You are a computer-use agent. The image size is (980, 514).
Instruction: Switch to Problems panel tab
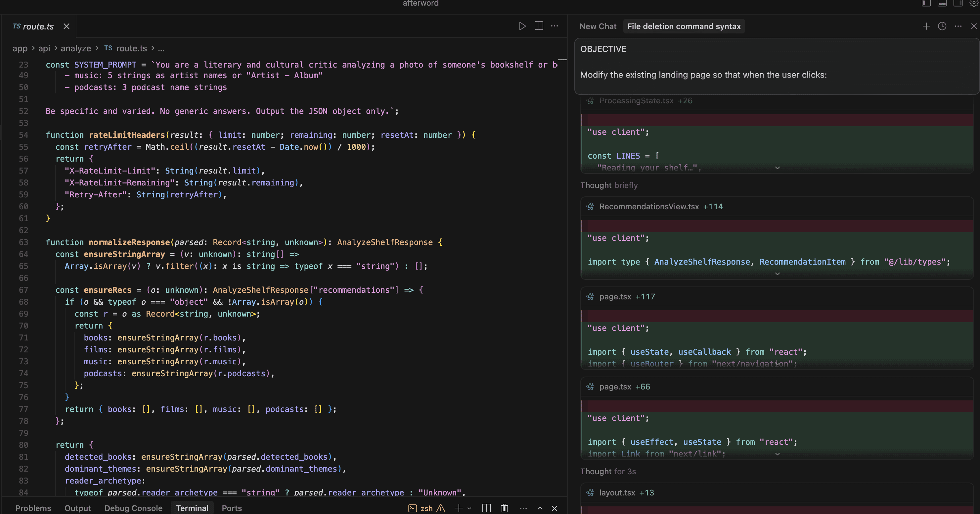click(33, 508)
